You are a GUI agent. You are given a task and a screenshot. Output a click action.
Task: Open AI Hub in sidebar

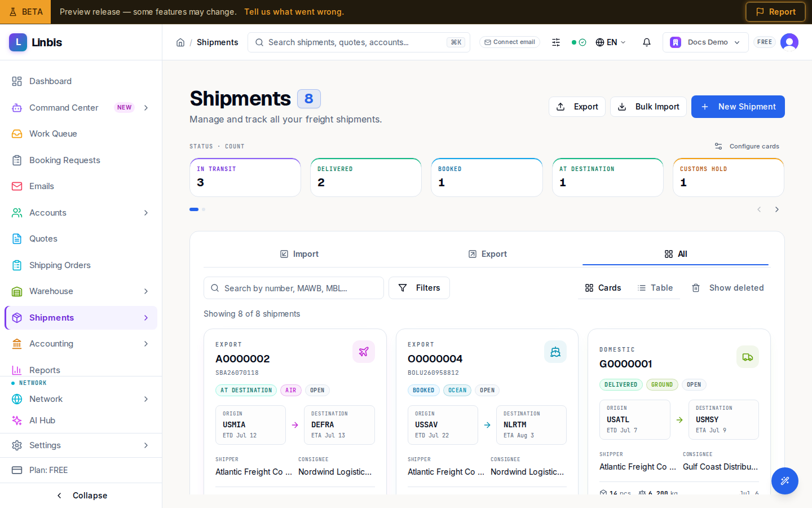[x=81, y=421]
